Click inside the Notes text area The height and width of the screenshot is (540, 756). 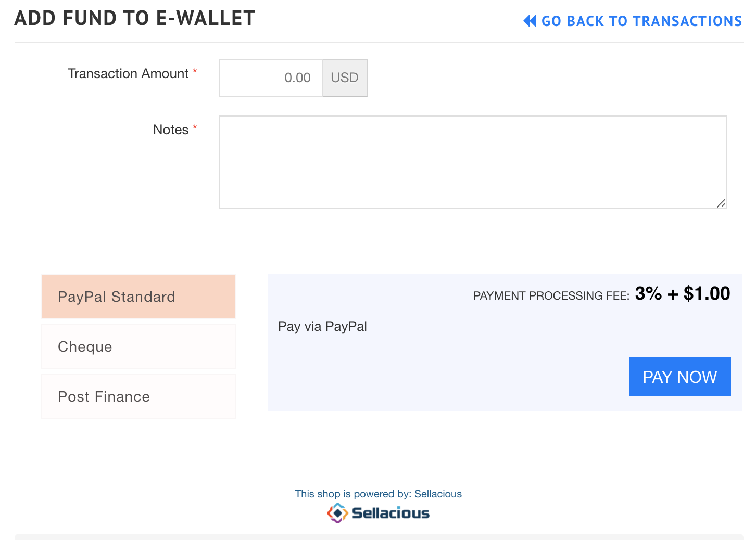click(x=473, y=162)
